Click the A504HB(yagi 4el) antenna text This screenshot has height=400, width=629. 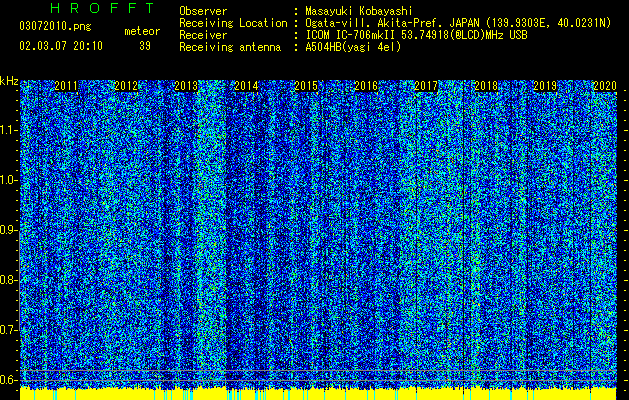pyautogui.click(x=353, y=47)
